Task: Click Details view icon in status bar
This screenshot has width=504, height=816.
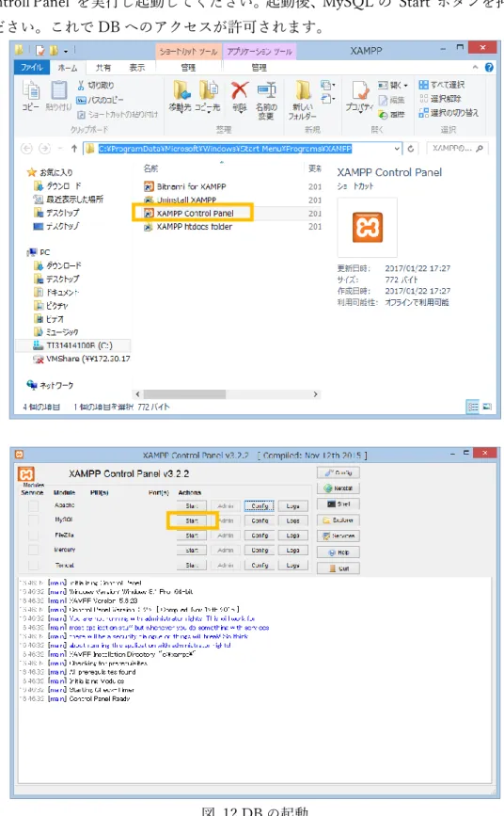Action: click(473, 407)
